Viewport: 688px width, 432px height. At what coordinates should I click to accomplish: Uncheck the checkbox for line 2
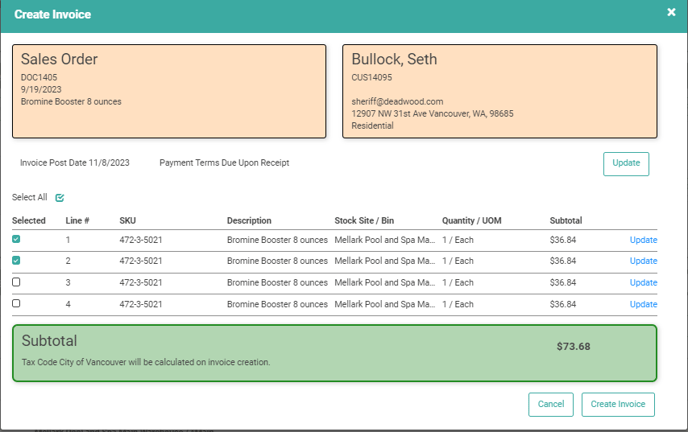pos(16,261)
